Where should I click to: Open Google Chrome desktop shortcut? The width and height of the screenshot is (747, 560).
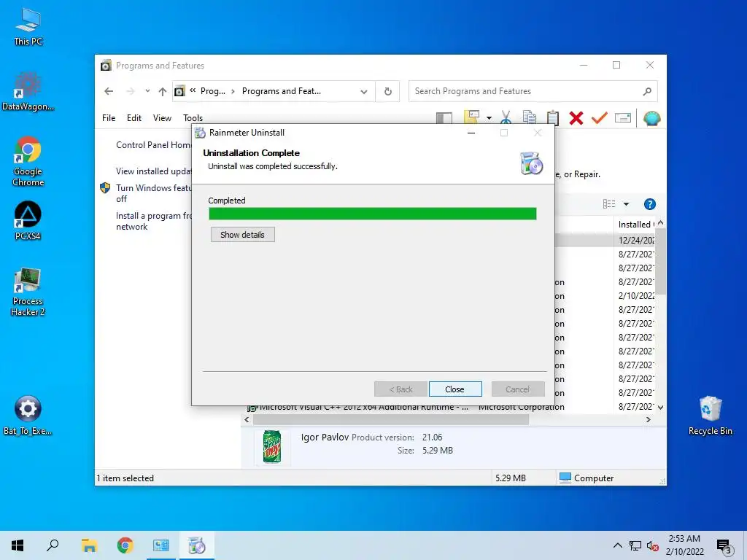(28, 161)
